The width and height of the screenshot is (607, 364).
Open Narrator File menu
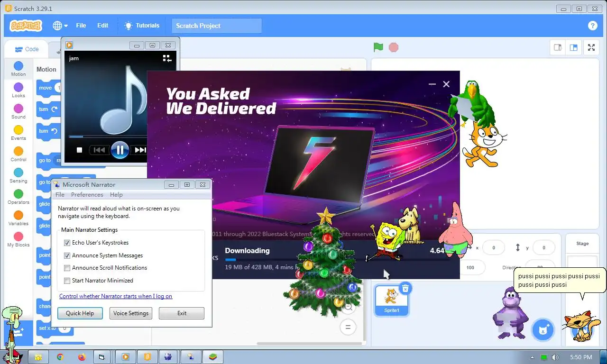tap(60, 195)
